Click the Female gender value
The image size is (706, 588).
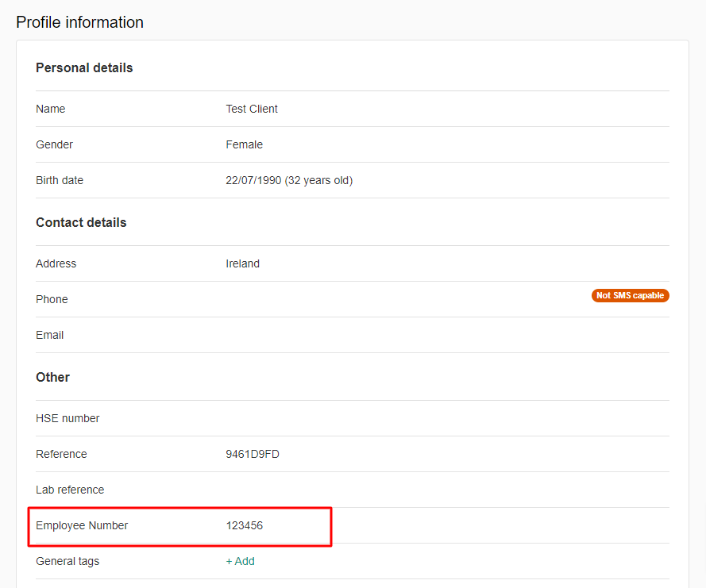(244, 144)
